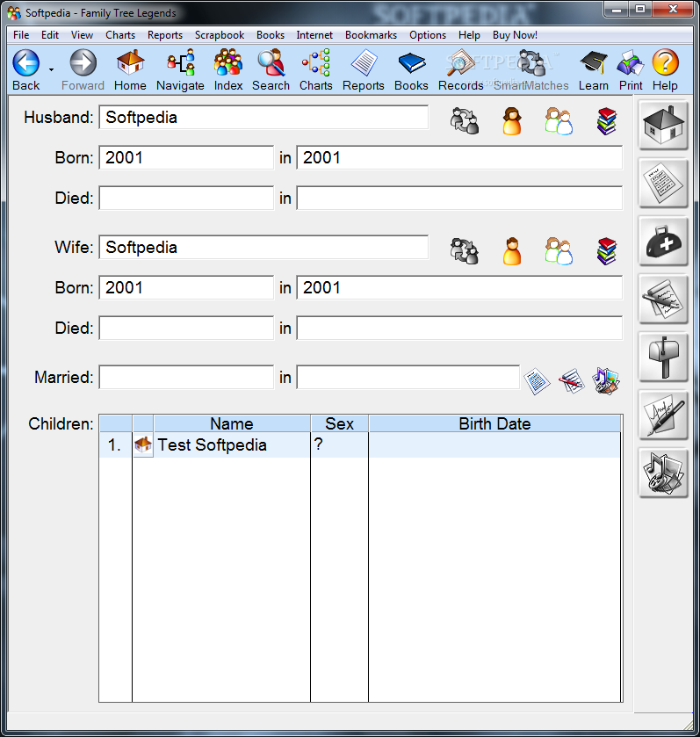Click wife's Died place field
The width and height of the screenshot is (700, 737).
[459, 328]
